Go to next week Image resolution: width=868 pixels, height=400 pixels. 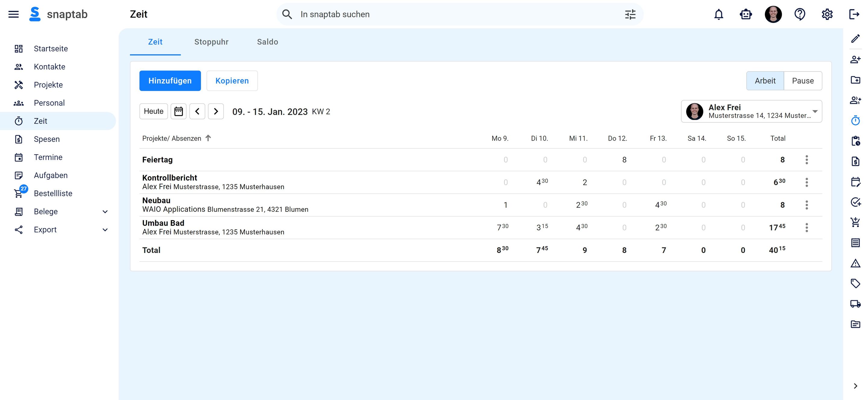(x=216, y=111)
